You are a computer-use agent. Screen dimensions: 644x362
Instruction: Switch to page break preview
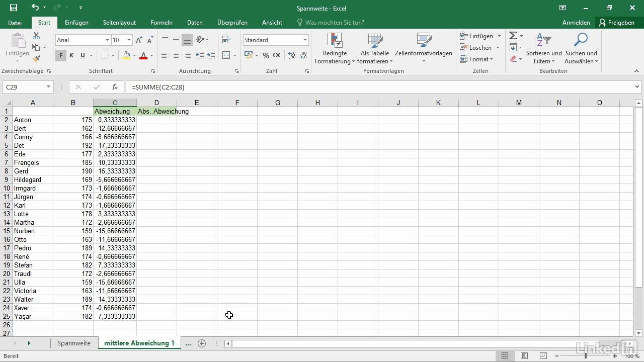tap(543, 356)
